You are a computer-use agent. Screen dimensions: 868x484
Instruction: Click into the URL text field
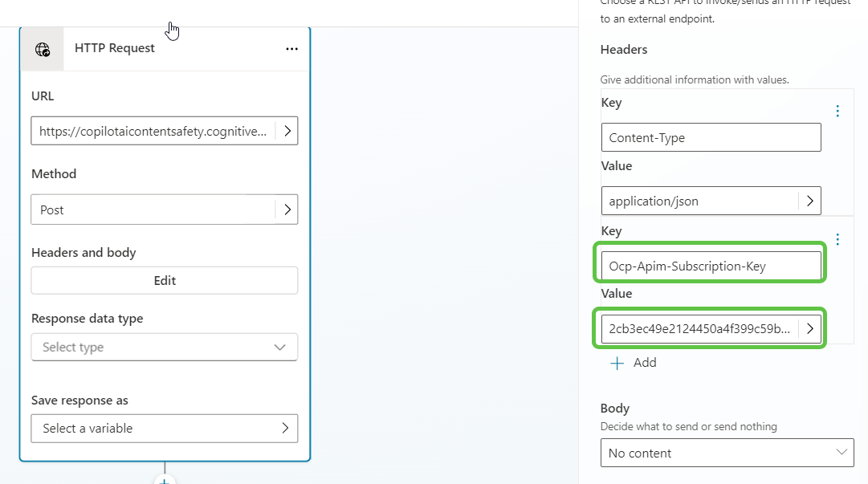tap(153, 132)
